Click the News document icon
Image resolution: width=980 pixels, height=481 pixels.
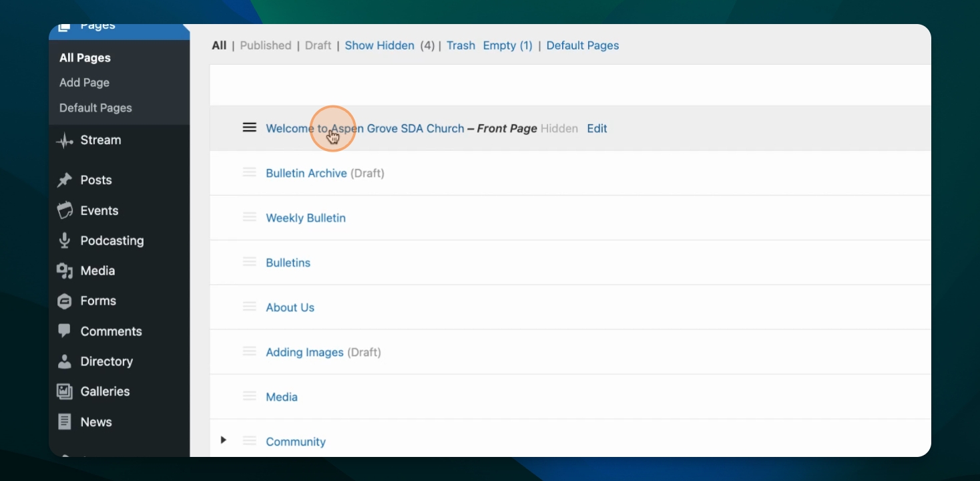(x=65, y=422)
